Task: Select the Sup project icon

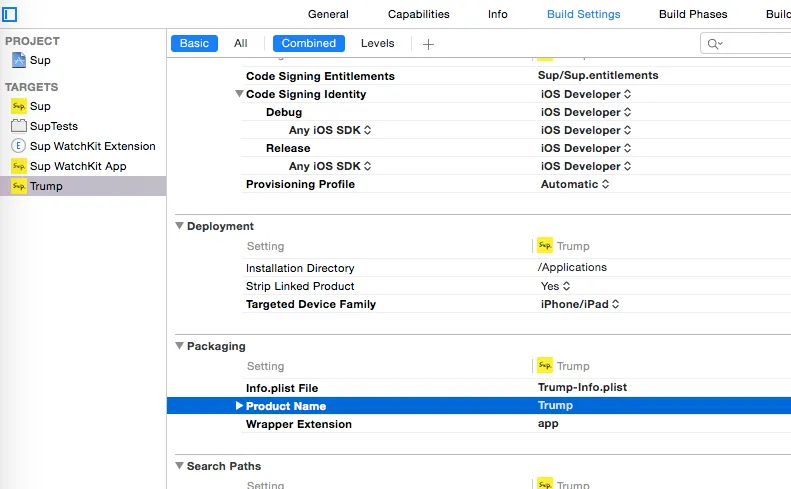Action: (x=18, y=60)
